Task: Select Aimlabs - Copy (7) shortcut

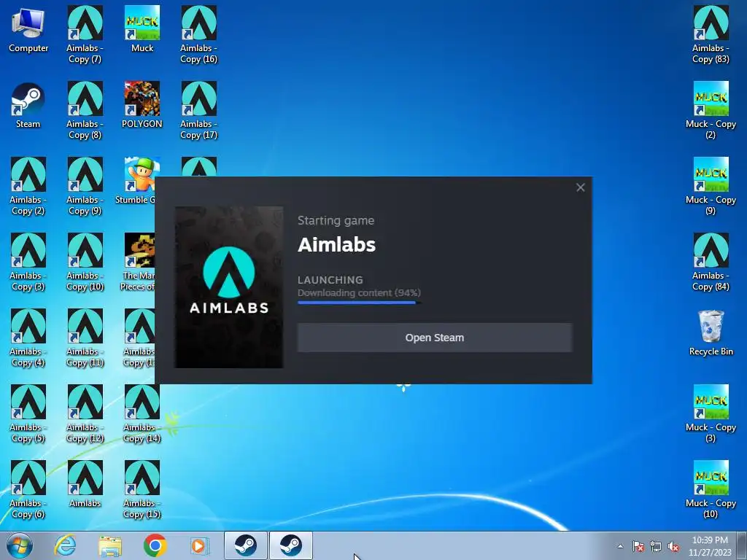Action: tap(85, 35)
